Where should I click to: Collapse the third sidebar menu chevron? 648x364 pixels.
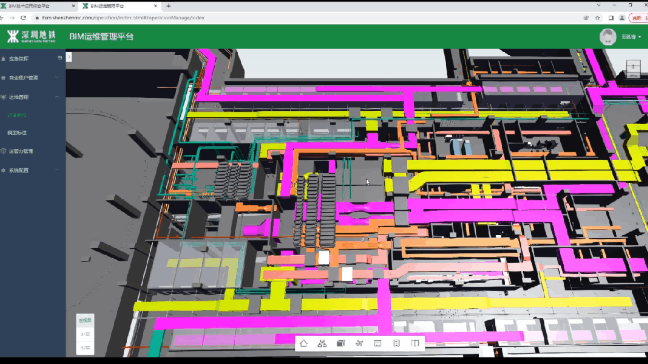[x=57, y=97]
